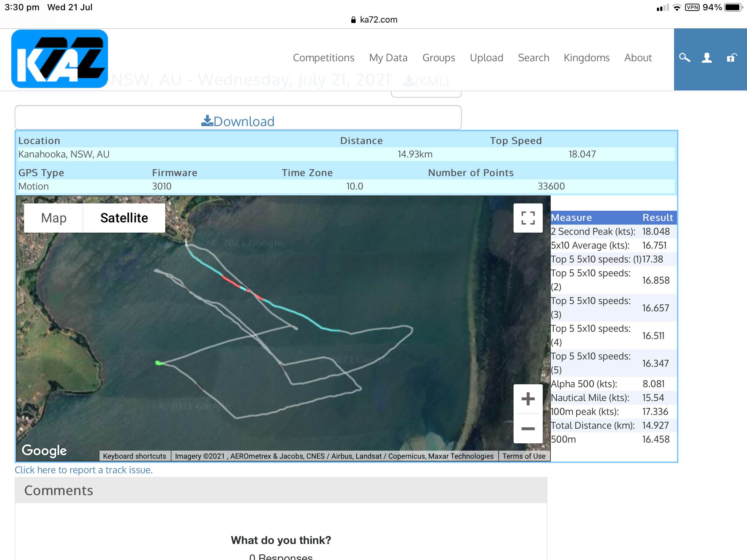Click the KA72 logo
Image resolution: width=747 pixels, height=560 pixels.
coord(59,59)
